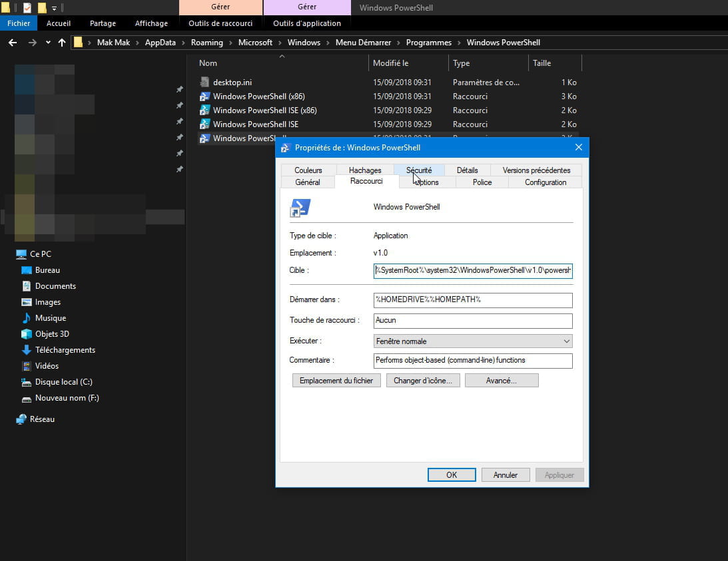Open the recent locations chevron beside navigation arrows
This screenshot has height=561, width=728.
click(47, 42)
